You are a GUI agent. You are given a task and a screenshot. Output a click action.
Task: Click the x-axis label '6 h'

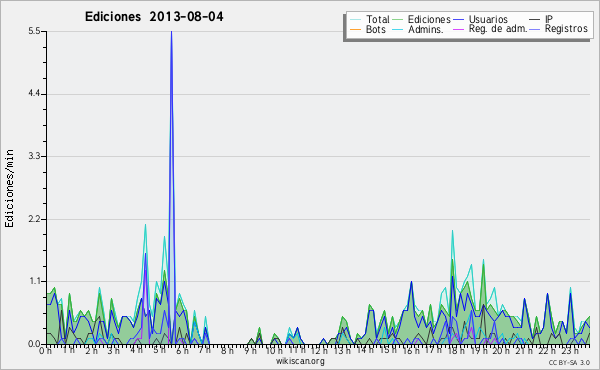[182, 351]
